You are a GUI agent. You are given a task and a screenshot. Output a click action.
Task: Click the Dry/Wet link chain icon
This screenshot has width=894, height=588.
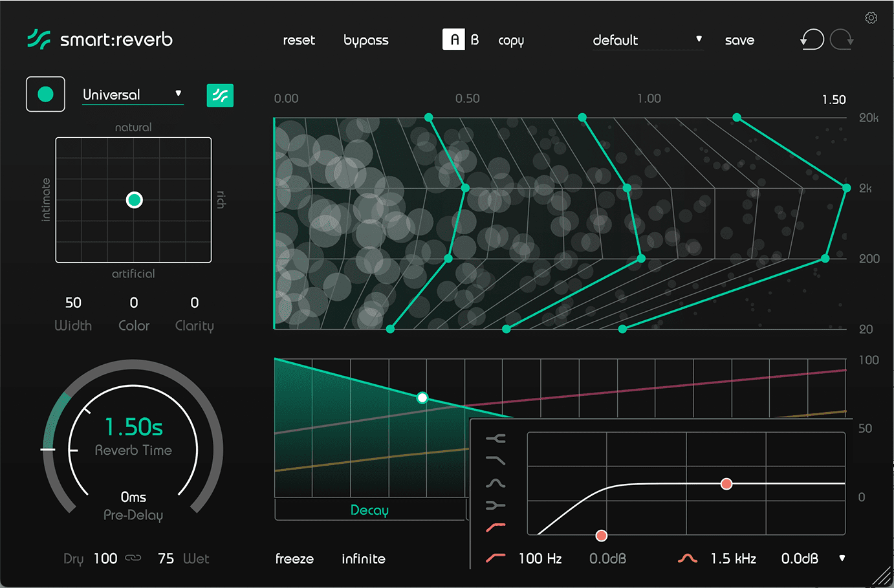pos(133,558)
